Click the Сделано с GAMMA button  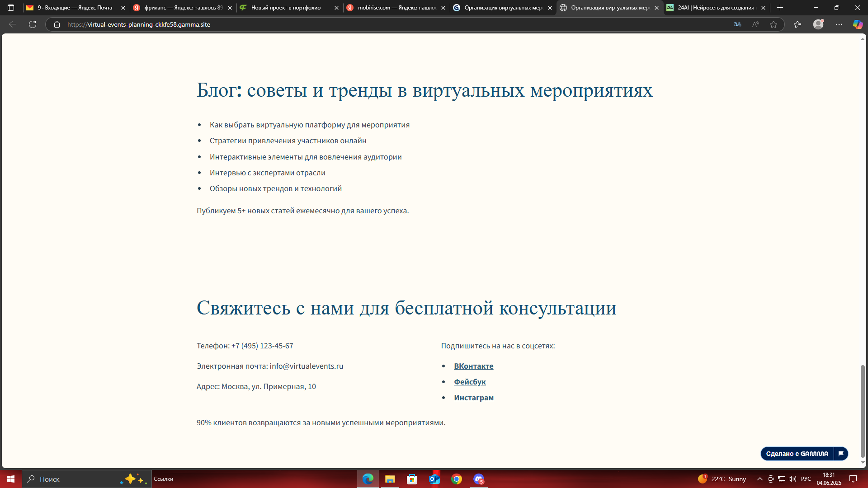pyautogui.click(x=797, y=454)
